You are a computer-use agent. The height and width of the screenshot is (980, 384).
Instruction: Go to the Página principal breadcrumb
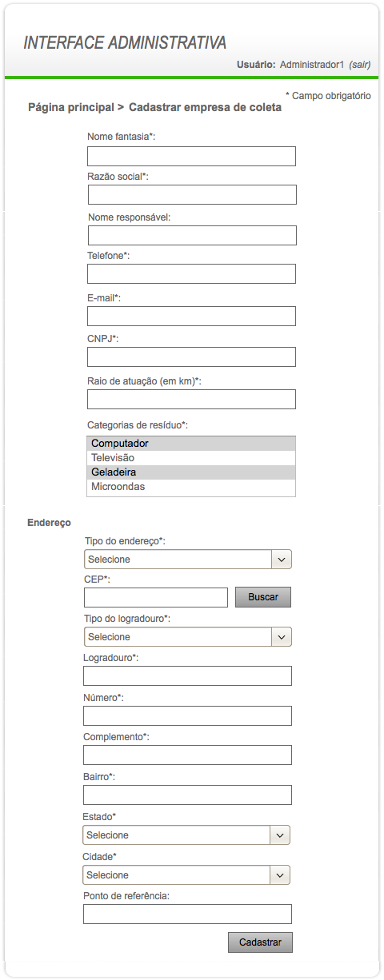pyautogui.click(x=70, y=107)
